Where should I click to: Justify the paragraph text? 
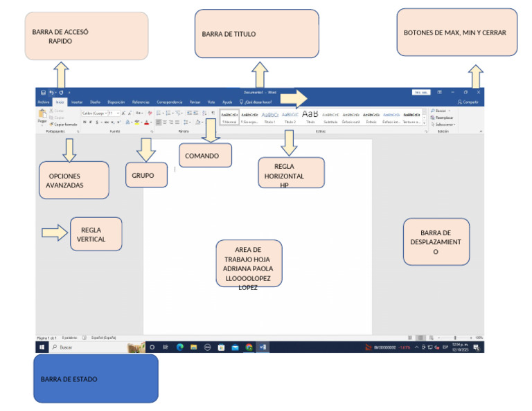[177, 122]
